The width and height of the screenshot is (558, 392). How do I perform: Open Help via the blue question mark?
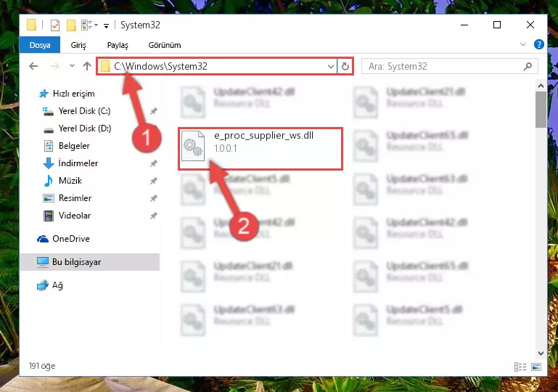(x=539, y=44)
